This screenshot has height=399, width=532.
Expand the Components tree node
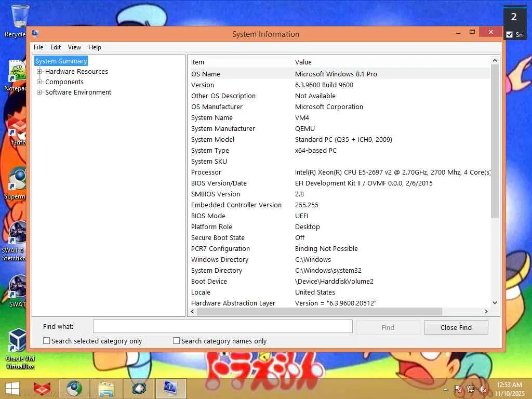(x=39, y=82)
